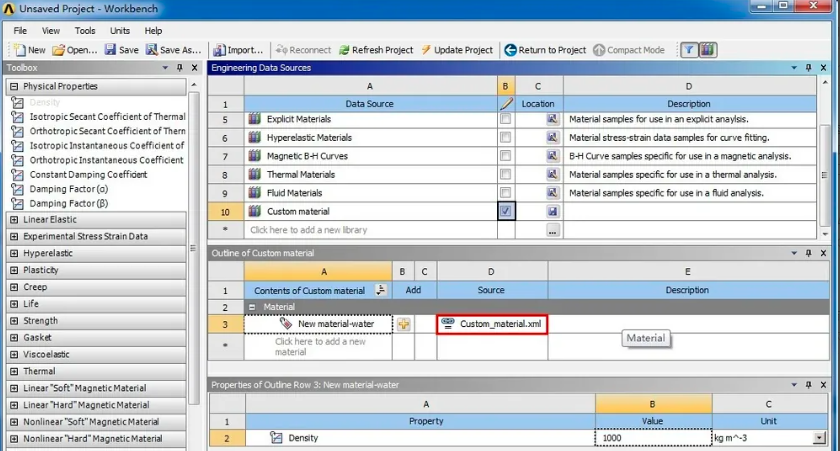Click the sort icon beside Contents of Custom material

(x=381, y=290)
